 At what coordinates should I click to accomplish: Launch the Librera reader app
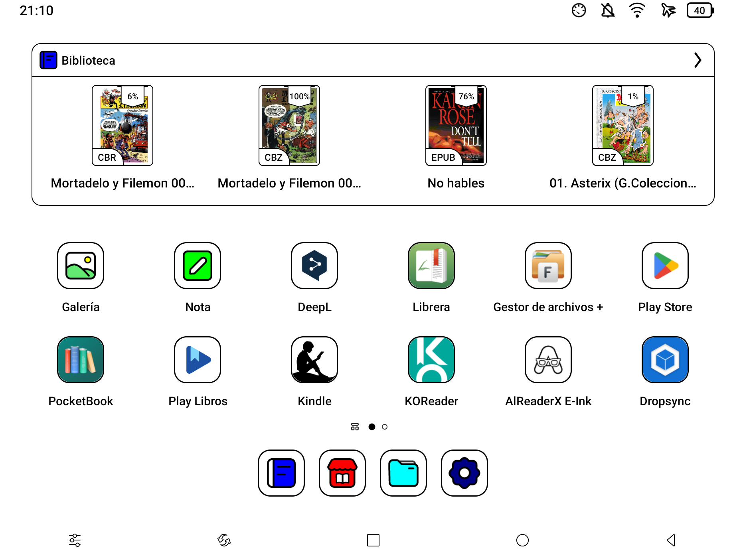click(x=431, y=266)
